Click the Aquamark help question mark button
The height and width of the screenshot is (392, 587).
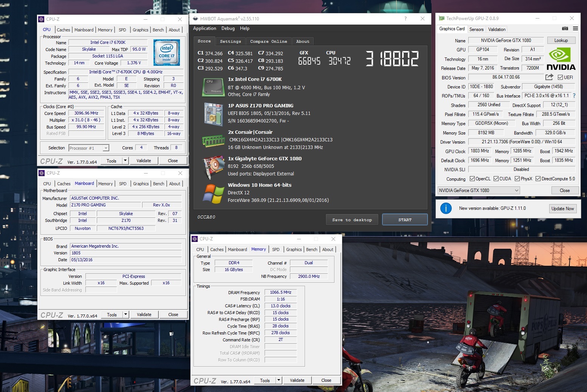coord(406,19)
